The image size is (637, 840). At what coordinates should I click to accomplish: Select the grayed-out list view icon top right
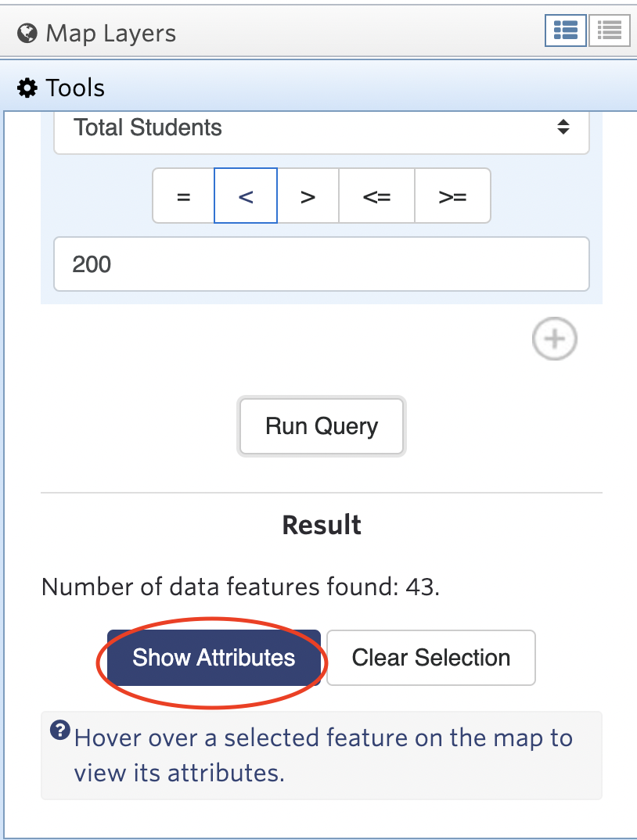tap(609, 31)
